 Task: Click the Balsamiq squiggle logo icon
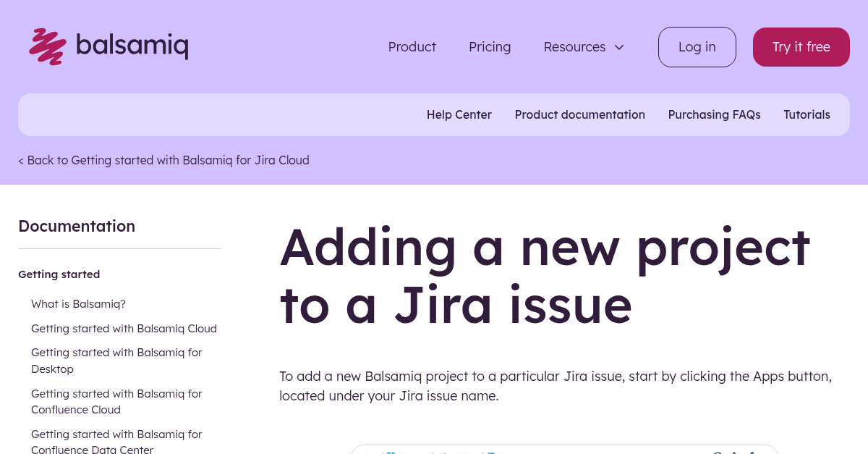coord(46,46)
